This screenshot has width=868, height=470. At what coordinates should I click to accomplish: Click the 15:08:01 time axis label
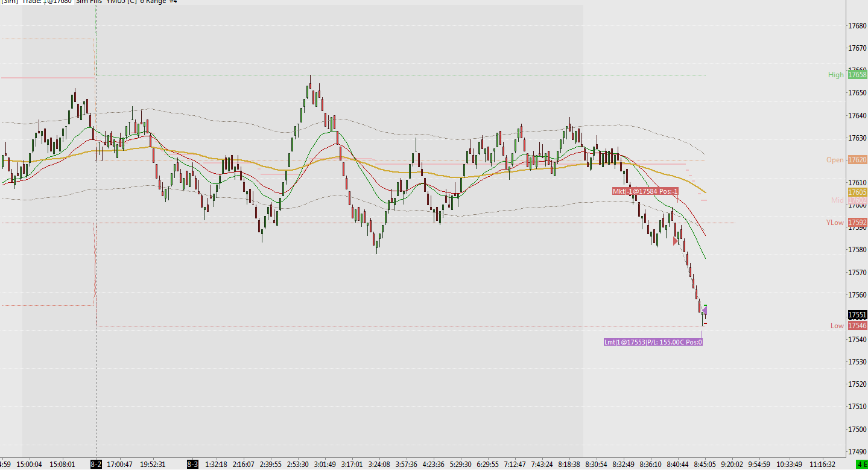62,465
